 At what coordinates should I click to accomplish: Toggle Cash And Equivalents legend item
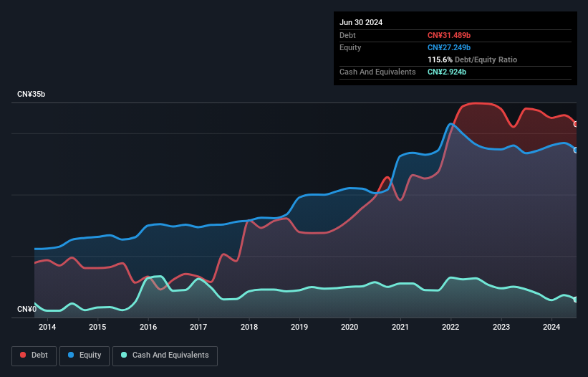tap(165, 355)
